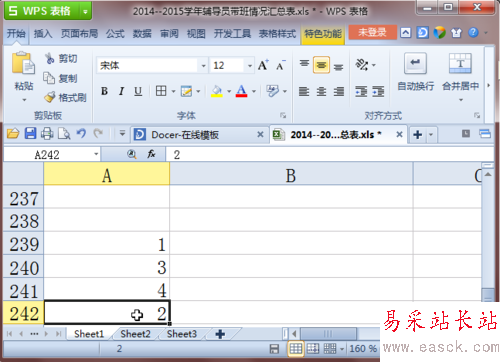The height and width of the screenshot is (362, 500).
Task: Click the Paste icon
Action: 23,63
